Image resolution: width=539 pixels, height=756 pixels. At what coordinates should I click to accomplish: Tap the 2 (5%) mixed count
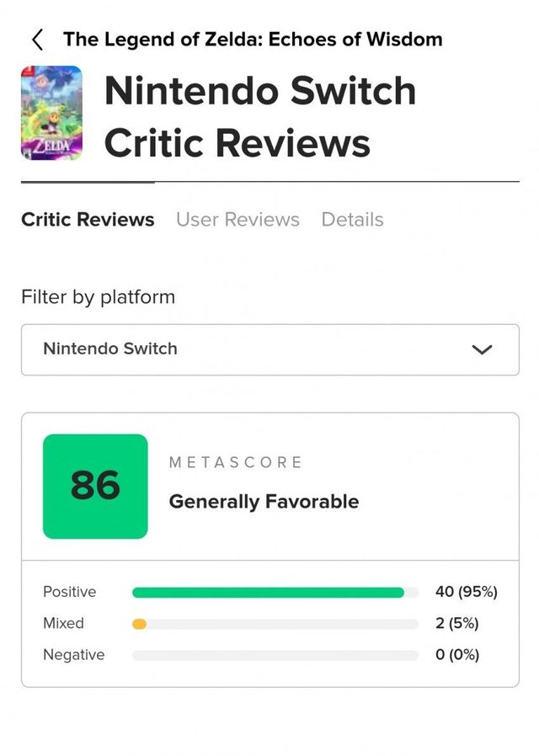pos(457,623)
